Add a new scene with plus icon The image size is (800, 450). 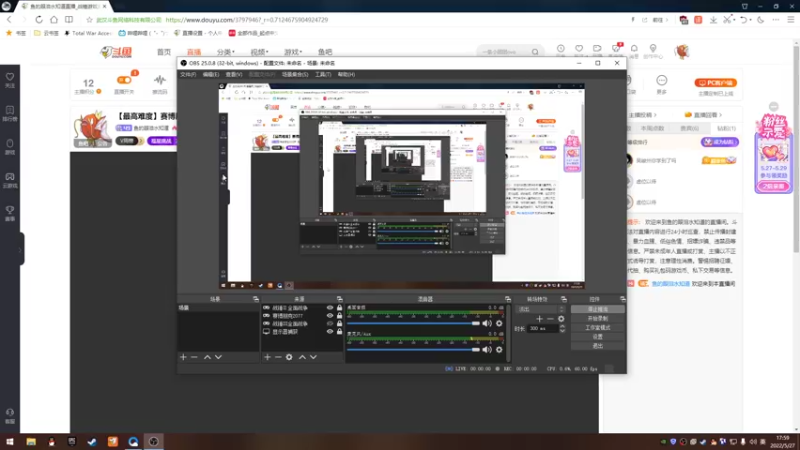(x=183, y=357)
